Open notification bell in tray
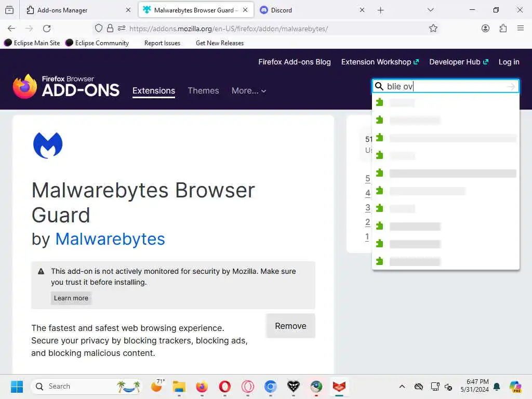Viewport: 532px width, 399px height. [x=497, y=387]
